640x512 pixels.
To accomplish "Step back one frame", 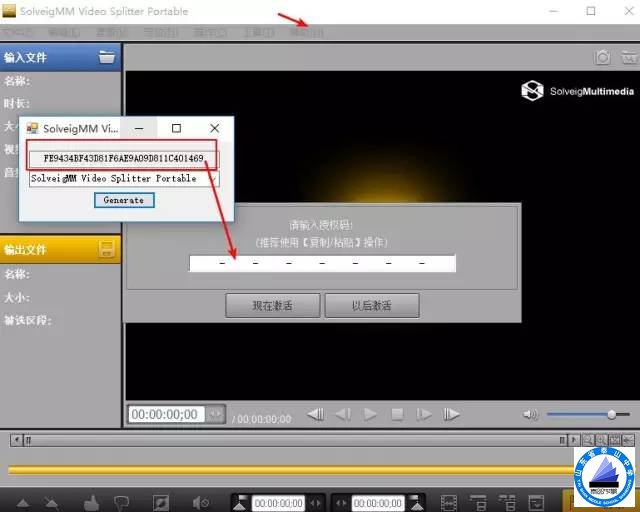I will 342,414.
